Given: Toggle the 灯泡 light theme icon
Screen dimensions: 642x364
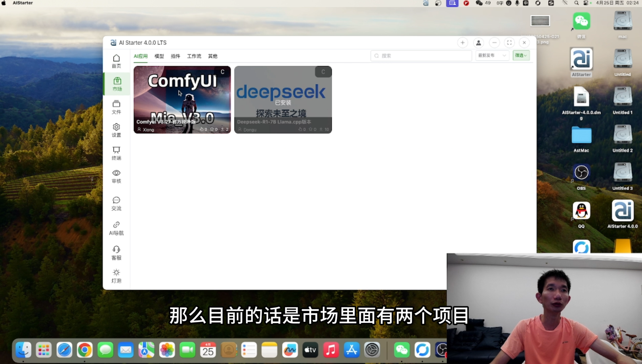Looking at the screenshot, I should (116, 276).
